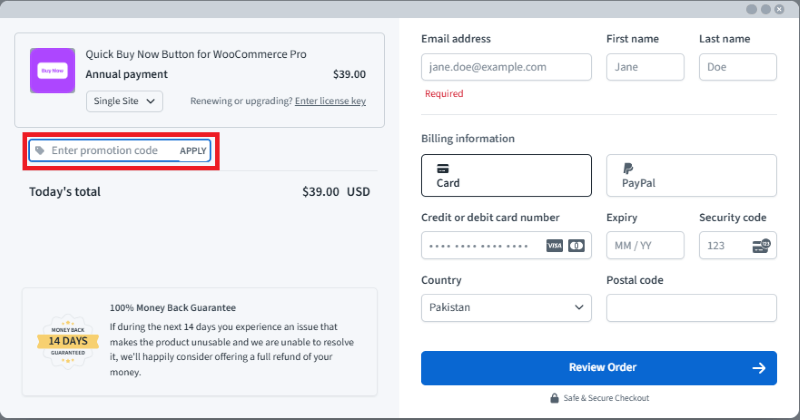The height and width of the screenshot is (420, 800).
Task: Click into the Last name field
Action: click(737, 67)
